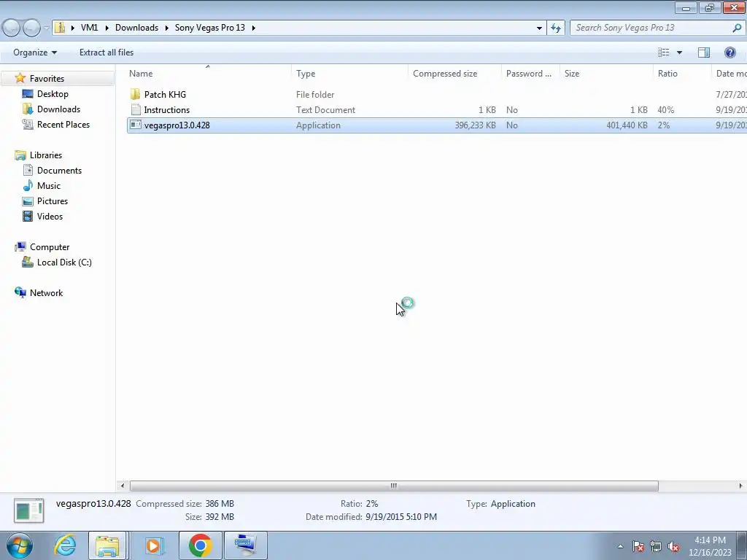Viewport: 747px width, 560px height.
Task: Expand the arrow after Sony Vegas Pro 13
Action: (253, 28)
